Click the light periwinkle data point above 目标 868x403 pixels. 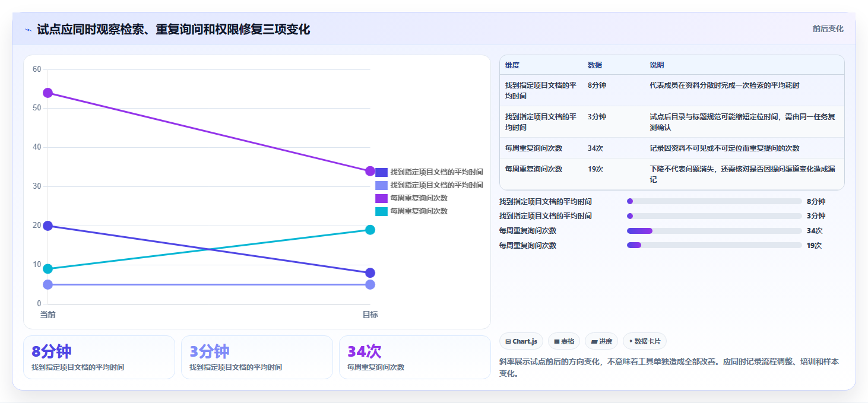click(370, 284)
